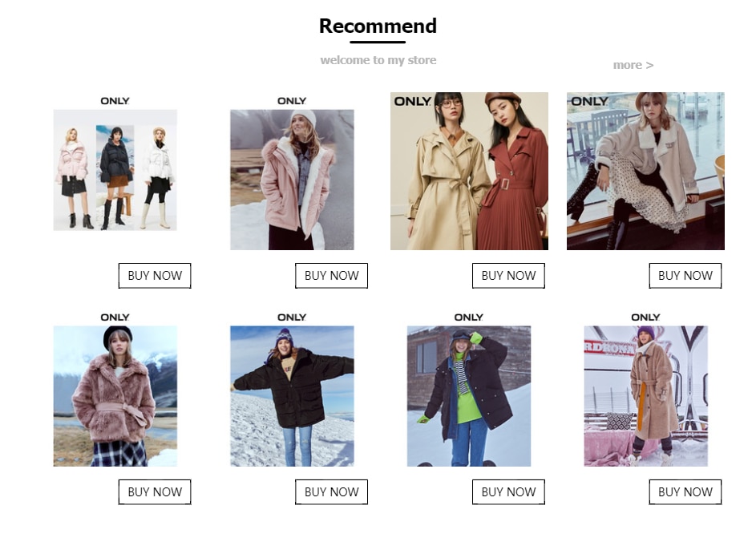The width and height of the screenshot is (756, 550).
Task: Open the tan teddy coat image
Action: pos(646,396)
